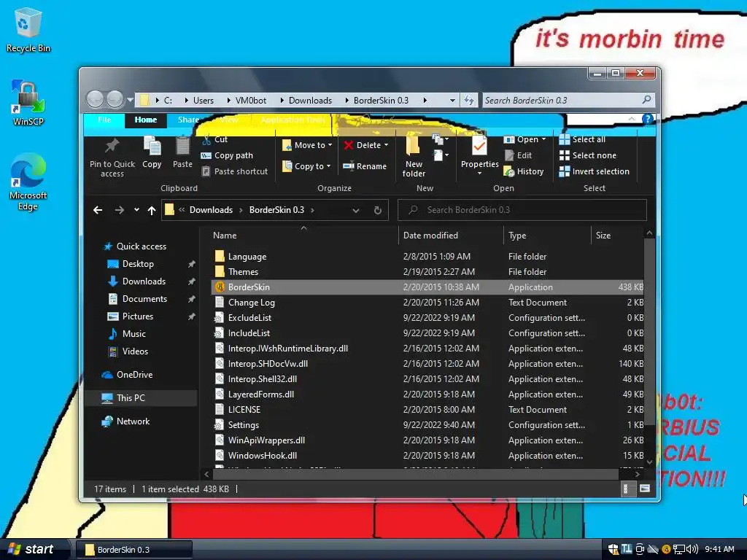
Task: Click BorderSkin 0.3 taskbar button
Action: click(134, 550)
